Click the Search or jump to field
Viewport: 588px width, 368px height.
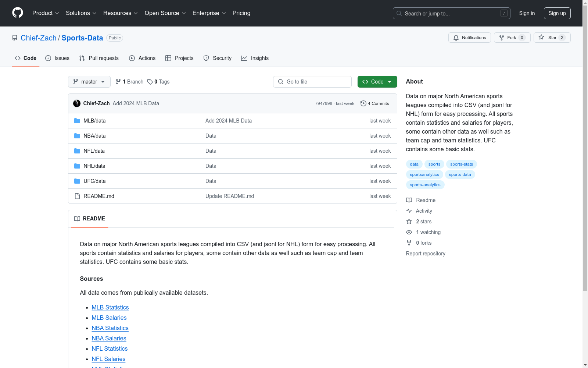pos(452,13)
